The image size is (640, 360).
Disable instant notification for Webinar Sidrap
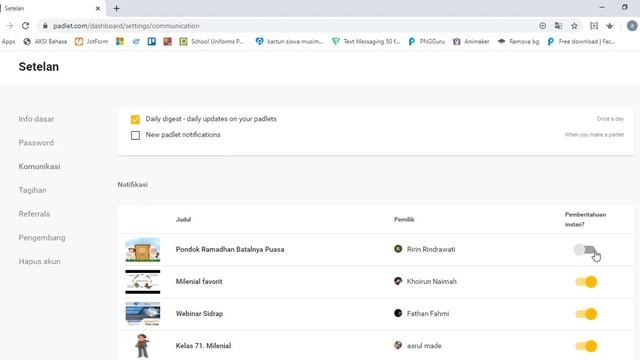587,314
